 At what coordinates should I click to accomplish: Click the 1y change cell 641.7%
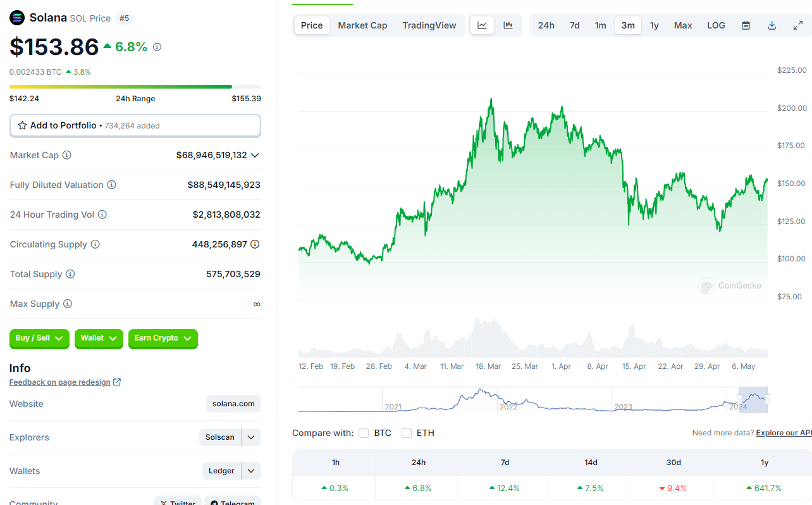(x=764, y=488)
